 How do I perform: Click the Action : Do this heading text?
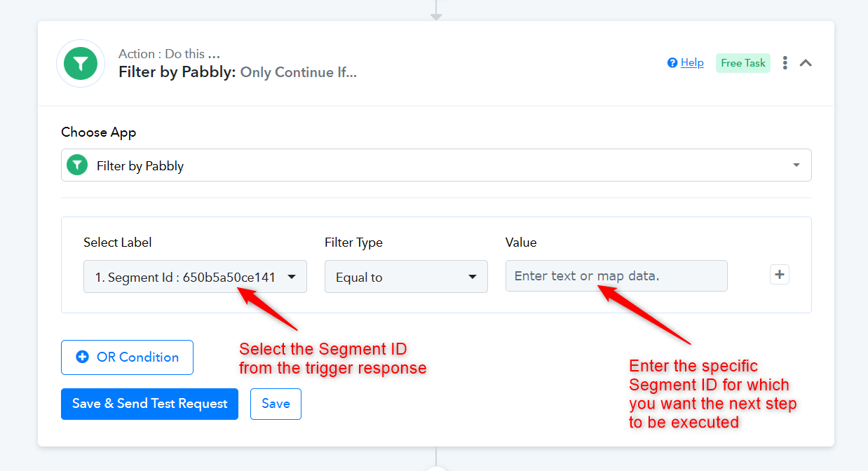[x=169, y=54]
